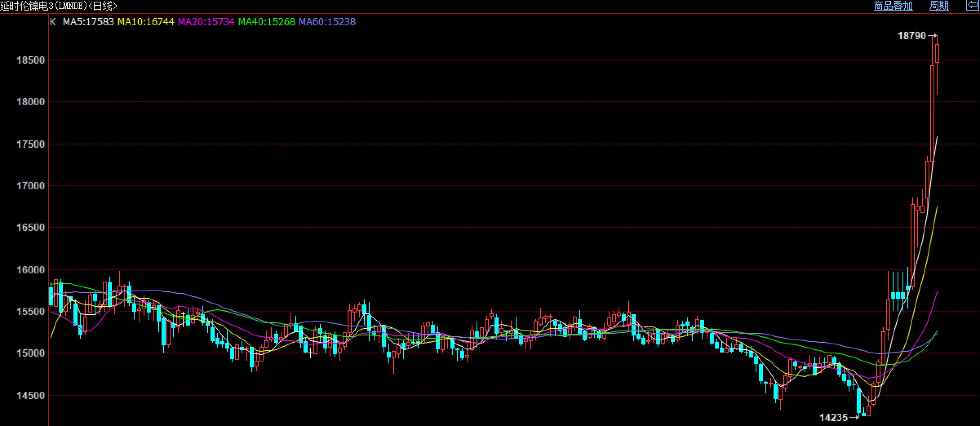This screenshot has width=980, height=426.
Task: Click the 17000 price axis label
Action: tap(30, 186)
